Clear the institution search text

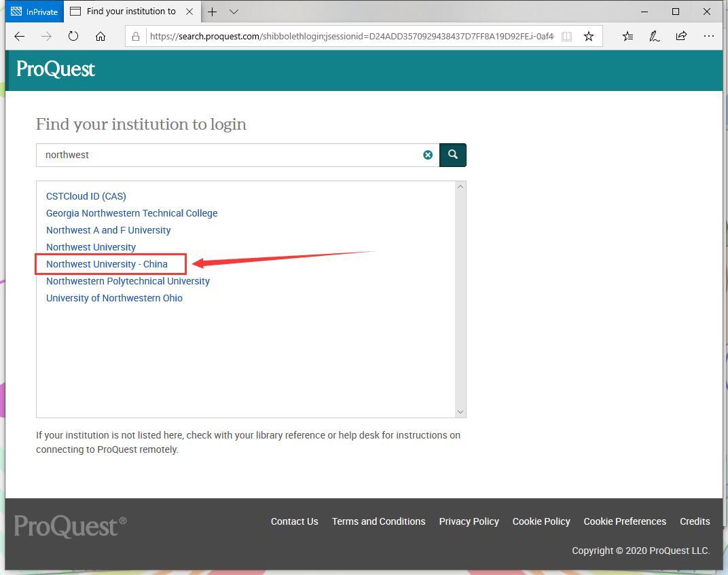[428, 155]
